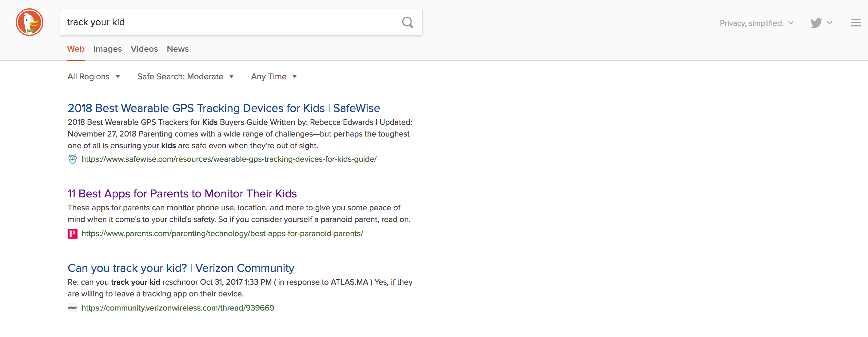Open Can you track your kid? Verizon result
The width and height of the screenshot is (868, 337).
click(x=181, y=268)
